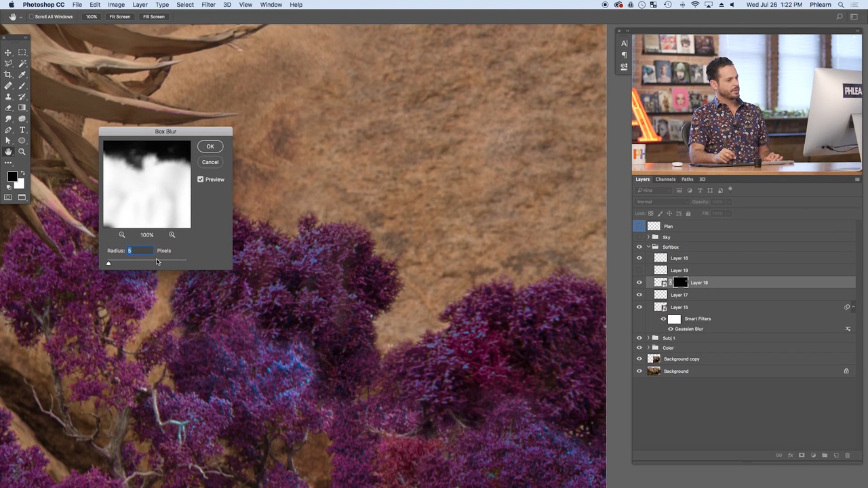Click the Fit Screen button
This screenshot has height=488, width=868.
(x=119, y=16)
